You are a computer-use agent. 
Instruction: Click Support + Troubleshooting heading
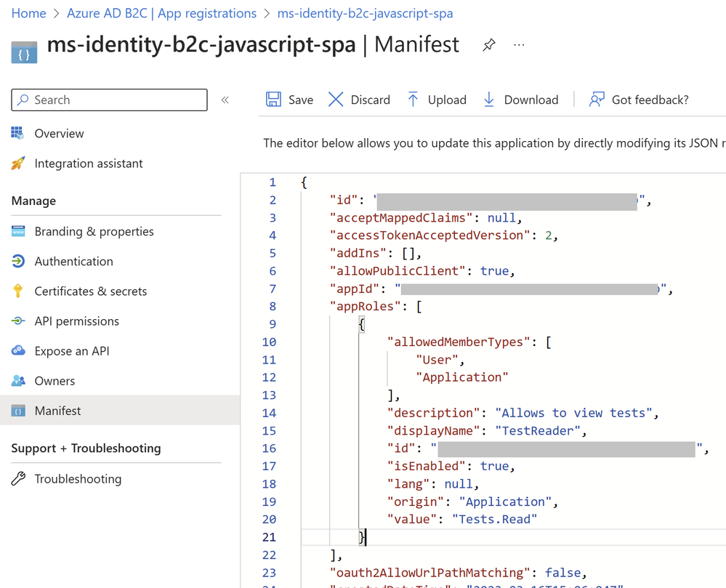[86, 448]
